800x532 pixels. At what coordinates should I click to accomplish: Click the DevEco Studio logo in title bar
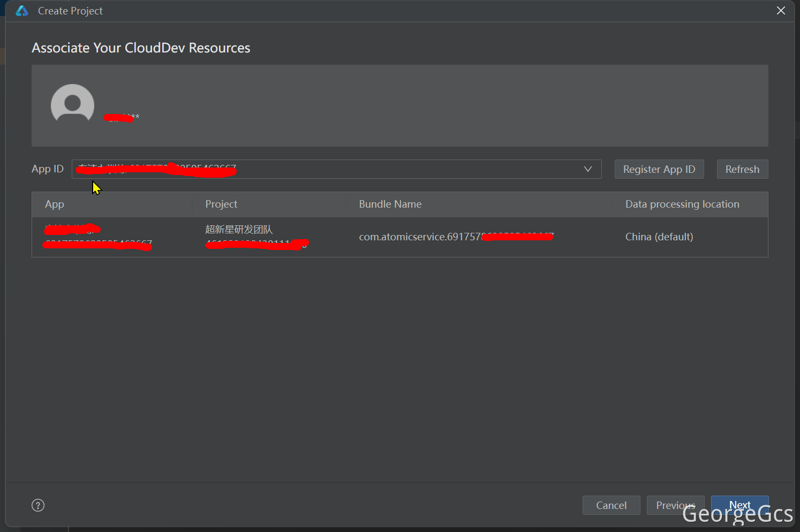coord(22,11)
